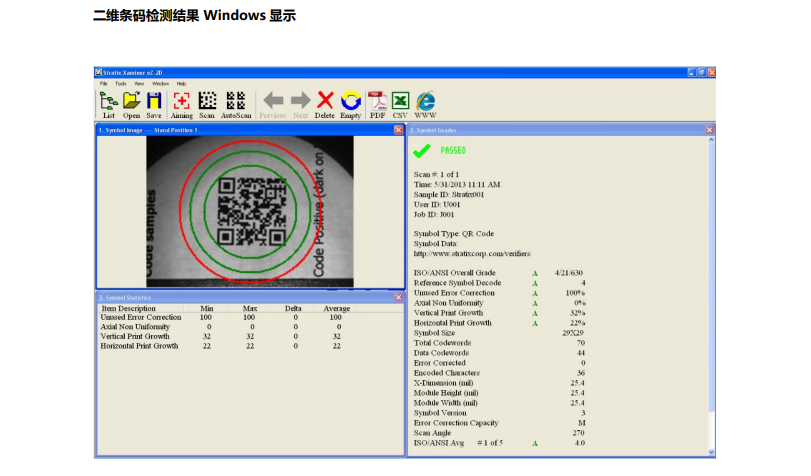
Task: Open the Window menu
Action: tap(160, 83)
